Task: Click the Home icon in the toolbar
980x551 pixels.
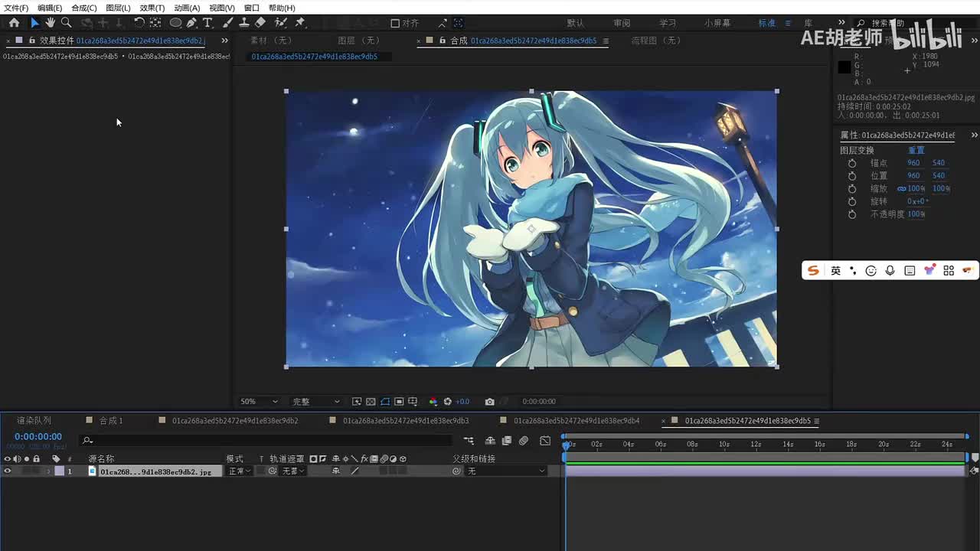Action: pos(14,23)
